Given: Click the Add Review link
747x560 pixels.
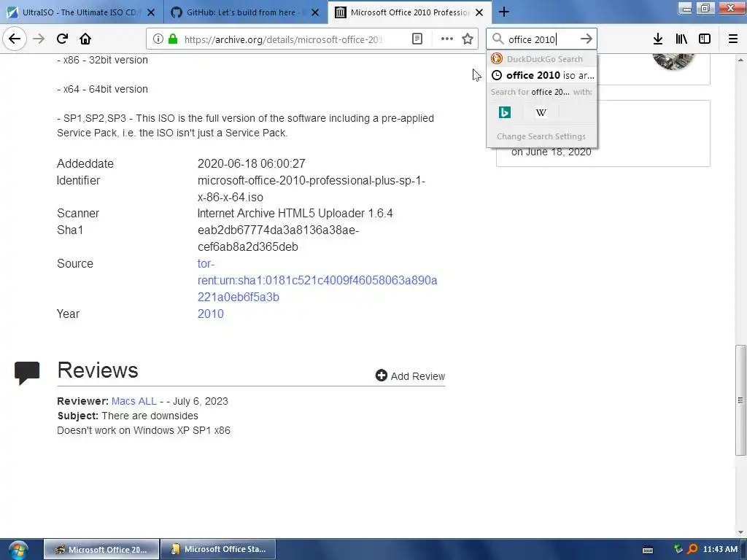Looking at the screenshot, I should [x=418, y=376].
